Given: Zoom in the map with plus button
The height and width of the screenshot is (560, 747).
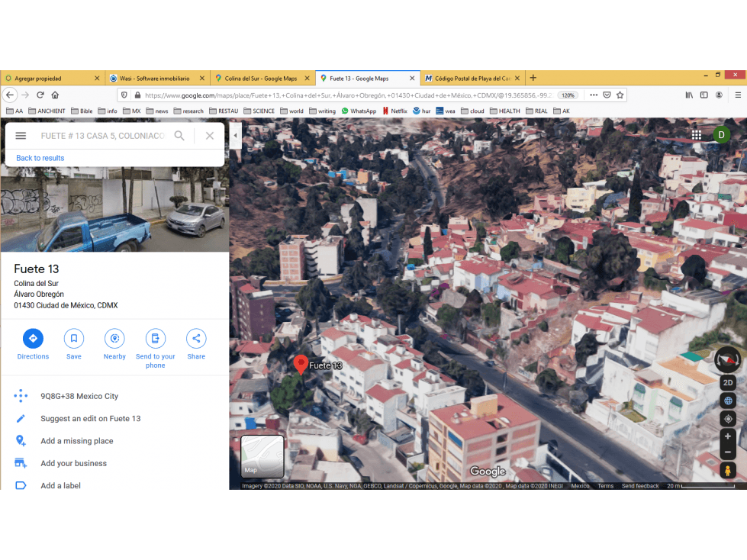Looking at the screenshot, I should tap(727, 436).
